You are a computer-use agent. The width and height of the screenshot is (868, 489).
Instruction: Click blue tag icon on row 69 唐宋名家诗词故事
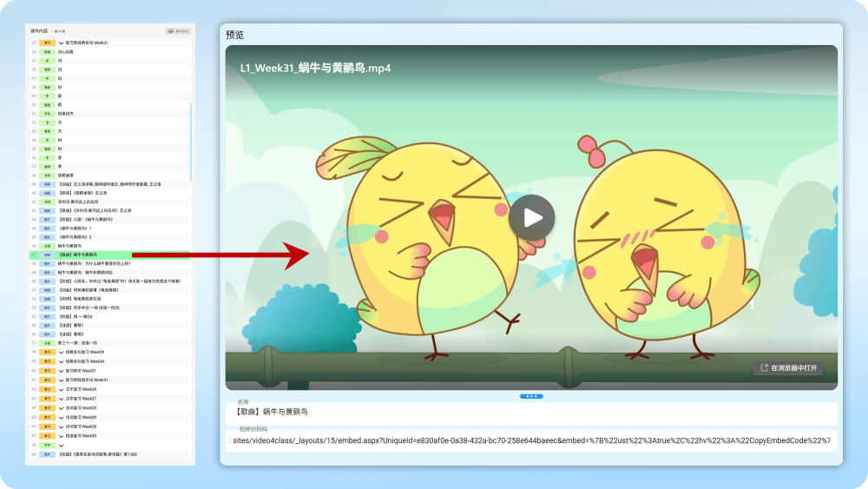48,454
